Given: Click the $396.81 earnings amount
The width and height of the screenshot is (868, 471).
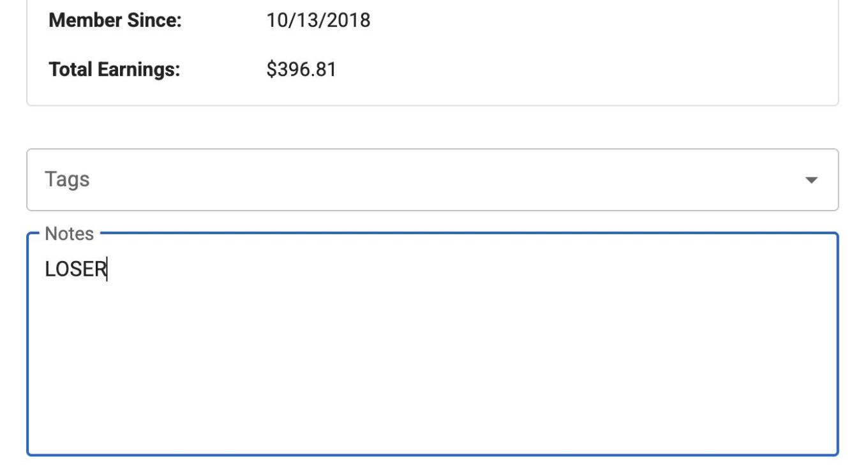Looking at the screenshot, I should [301, 69].
